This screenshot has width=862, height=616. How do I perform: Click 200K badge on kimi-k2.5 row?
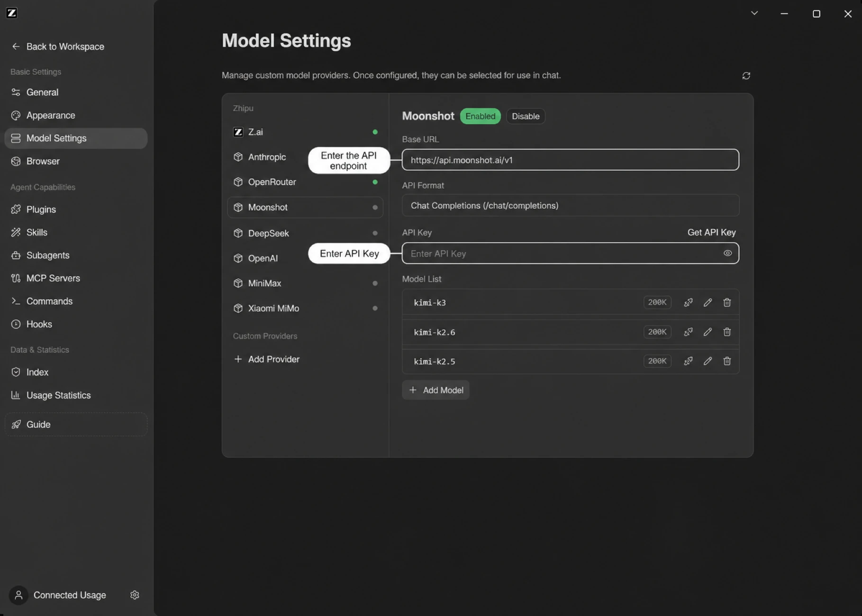(657, 361)
